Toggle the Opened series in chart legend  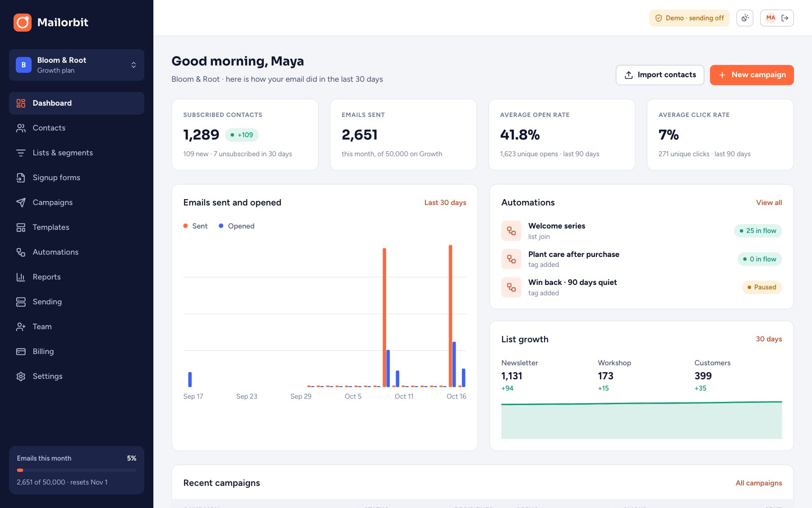pos(237,226)
